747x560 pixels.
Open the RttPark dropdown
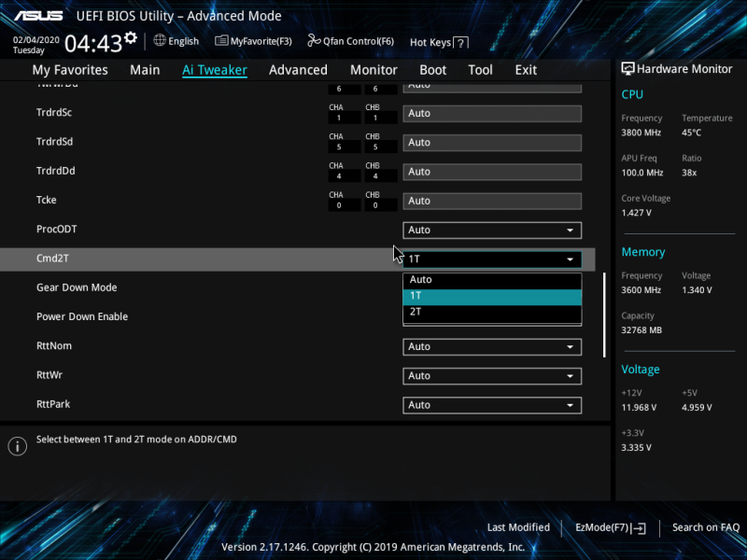pyautogui.click(x=492, y=405)
